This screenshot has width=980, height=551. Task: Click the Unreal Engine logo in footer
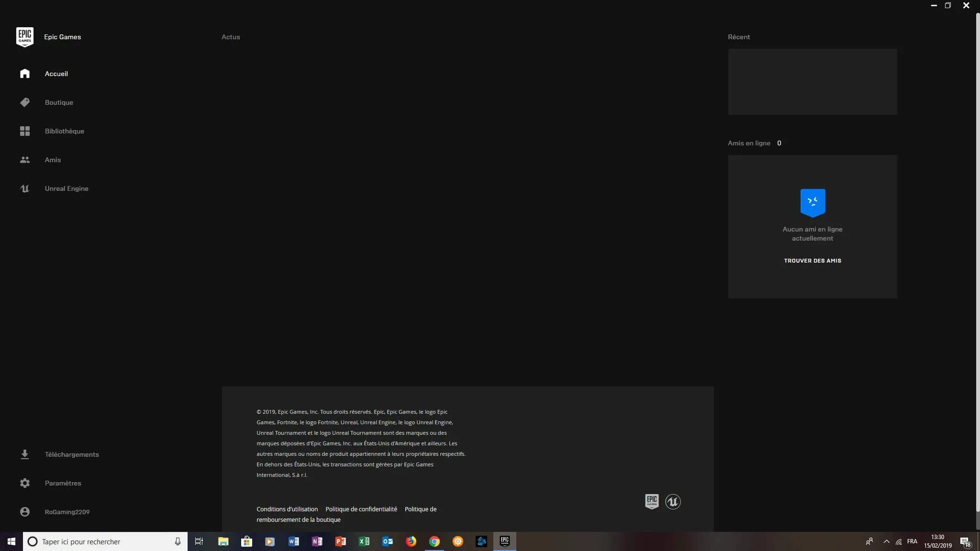tap(673, 501)
